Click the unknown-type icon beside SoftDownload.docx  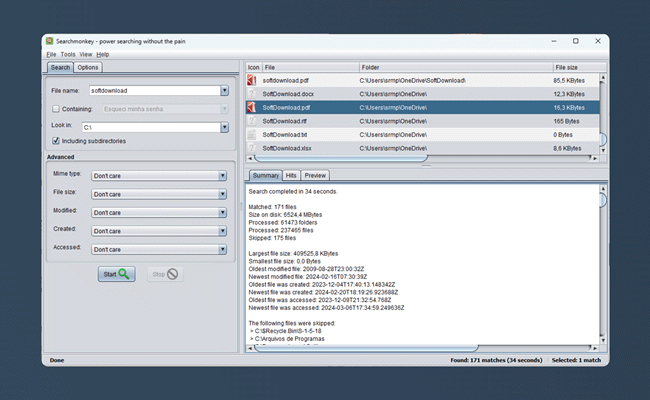[x=252, y=94]
